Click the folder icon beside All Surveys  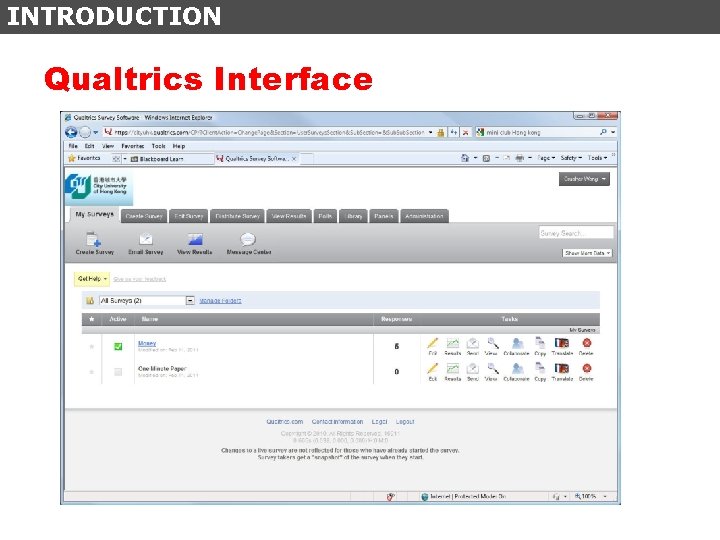[x=90, y=301]
